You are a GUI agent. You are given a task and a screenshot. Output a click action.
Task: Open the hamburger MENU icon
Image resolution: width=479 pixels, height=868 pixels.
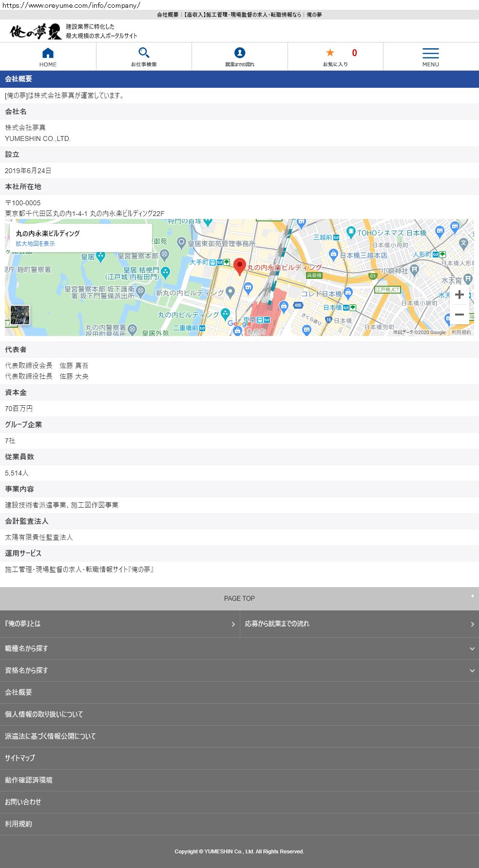point(430,53)
